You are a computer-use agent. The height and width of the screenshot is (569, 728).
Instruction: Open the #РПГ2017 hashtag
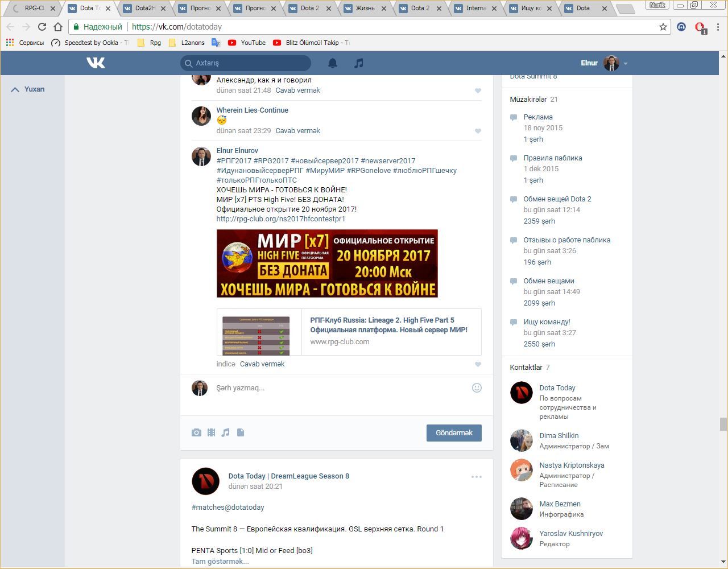point(234,161)
